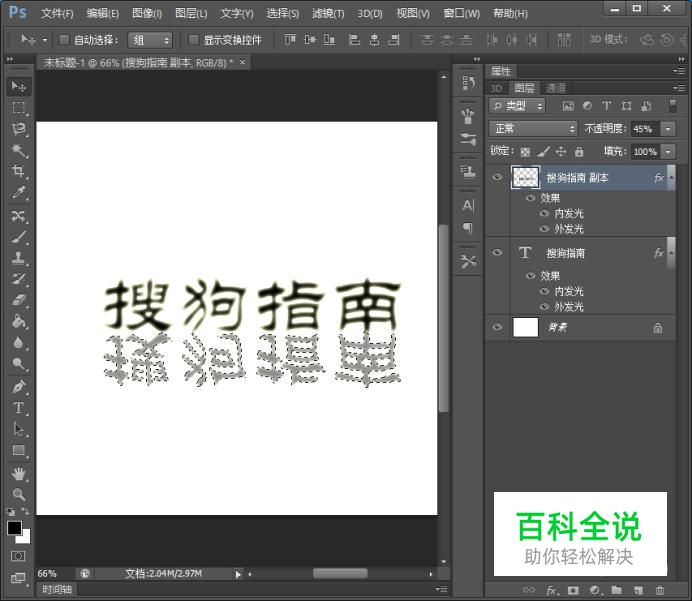
Task: Select the Move tool in toolbox
Action: pyautogui.click(x=18, y=86)
